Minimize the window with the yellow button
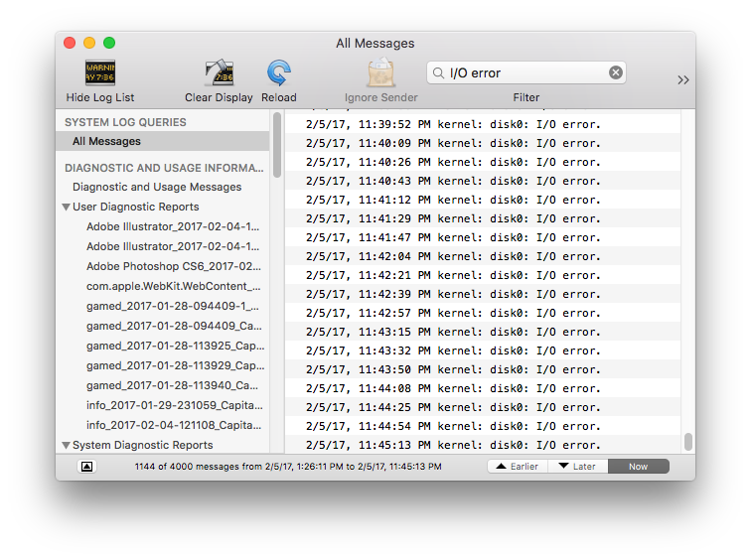This screenshot has width=751, height=560. click(x=89, y=43)
